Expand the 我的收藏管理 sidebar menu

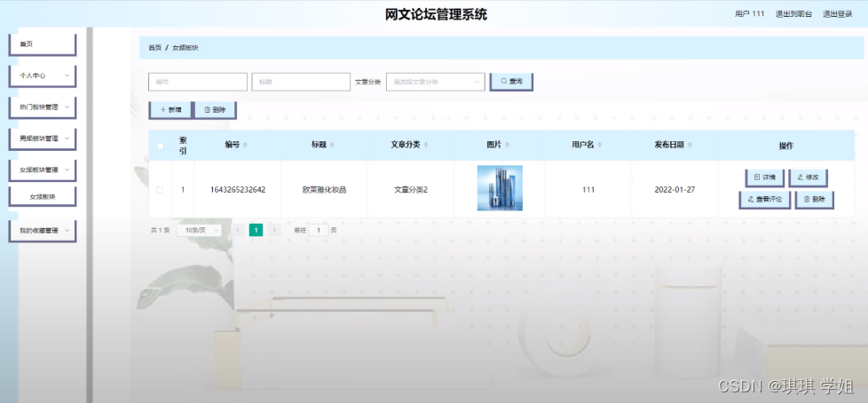42,231
